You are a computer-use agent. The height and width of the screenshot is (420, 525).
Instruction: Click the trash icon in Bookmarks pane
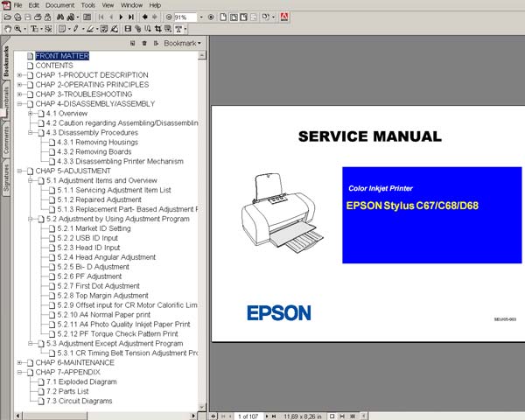point(144,43)
